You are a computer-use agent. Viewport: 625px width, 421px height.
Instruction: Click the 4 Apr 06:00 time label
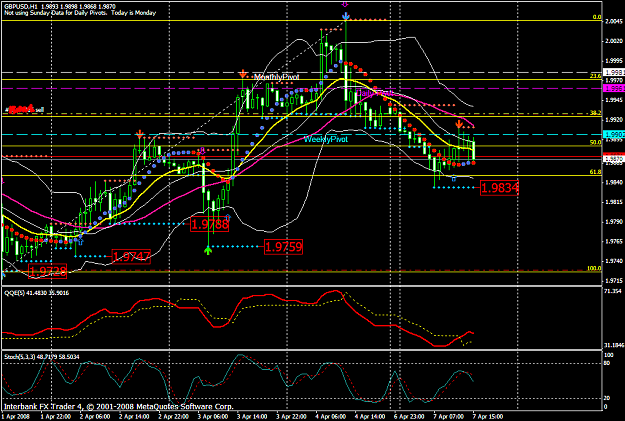[330, 417]
